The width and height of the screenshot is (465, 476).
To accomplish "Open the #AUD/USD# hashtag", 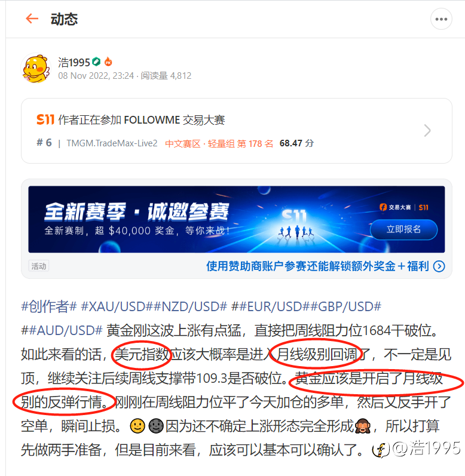I will pyautogui.click(x=66, y=330).
